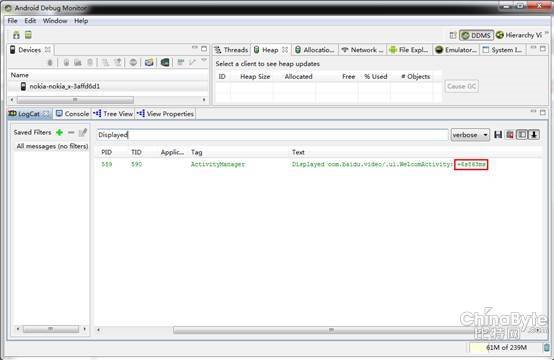554x360 pixels.
Task: Click the green Android icon below the Edit menu
Action: pyautogui.click(x=28, y=35)
